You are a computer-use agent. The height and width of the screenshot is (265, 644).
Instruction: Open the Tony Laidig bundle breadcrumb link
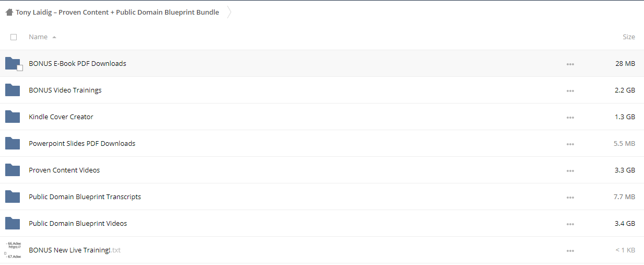tap(118, 12)
